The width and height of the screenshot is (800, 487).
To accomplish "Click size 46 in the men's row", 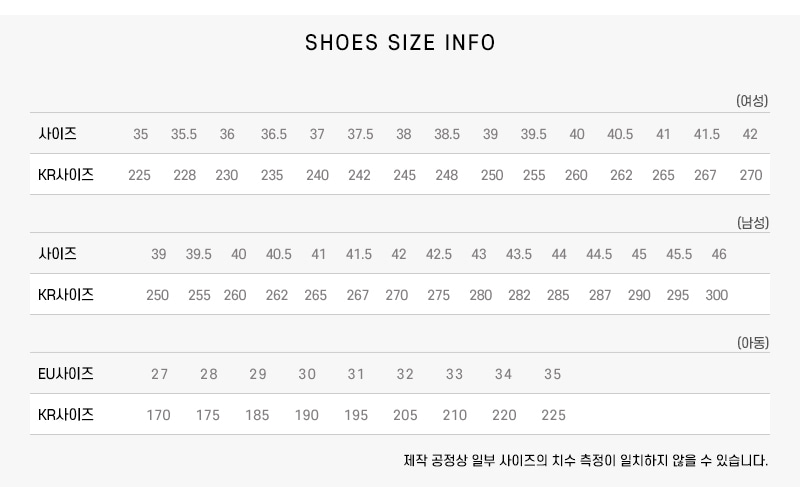I will click(719, 254).
